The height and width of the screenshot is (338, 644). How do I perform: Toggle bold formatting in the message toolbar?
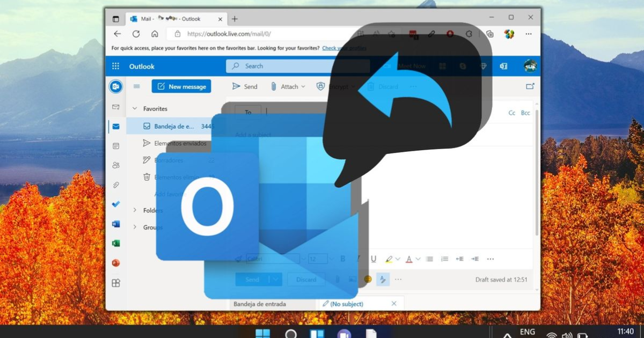coord(343,258)
